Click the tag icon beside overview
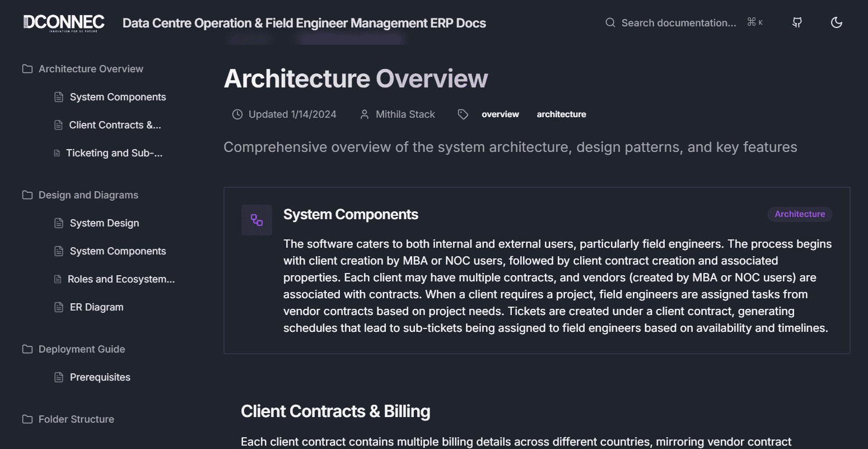Image resolution: width=868 pixels, height=449 pixels. [x=463, y=114]
